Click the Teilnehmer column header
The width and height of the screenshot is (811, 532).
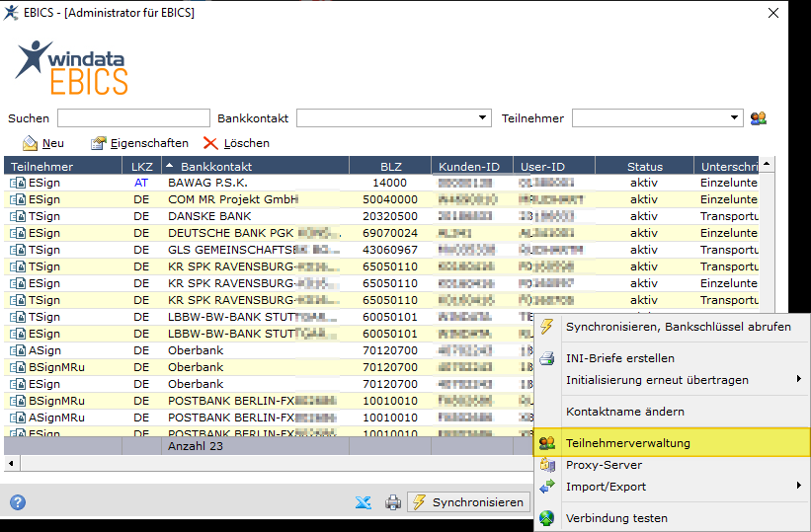coord(63,167)
